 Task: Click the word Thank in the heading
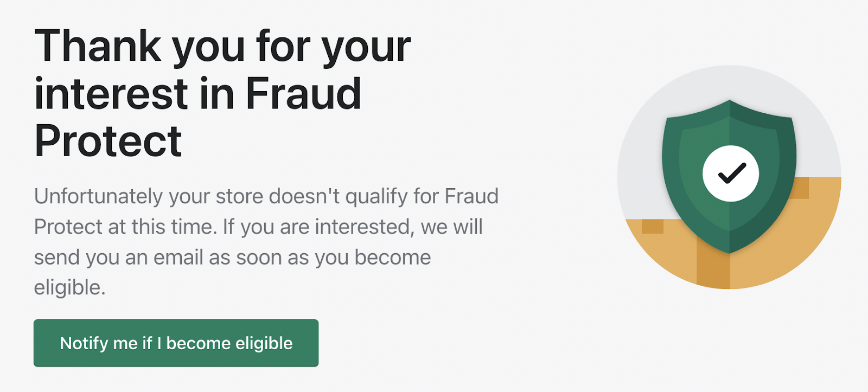point(98,47)
